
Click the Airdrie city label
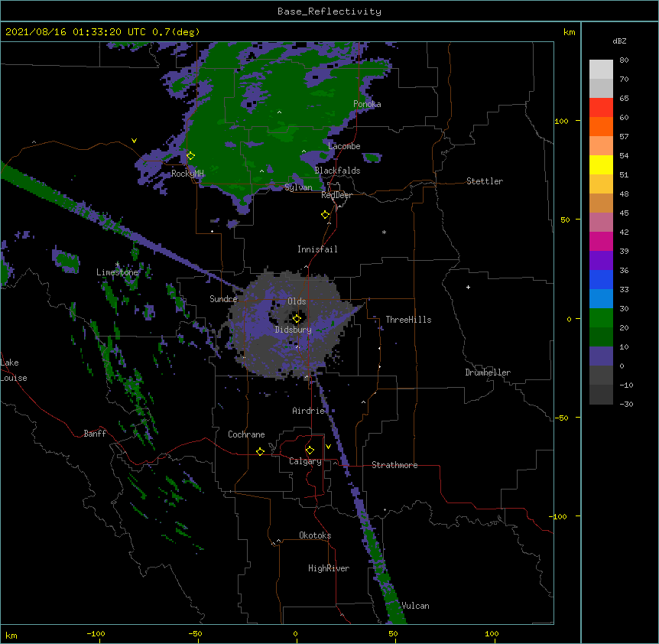coord(309,411)
